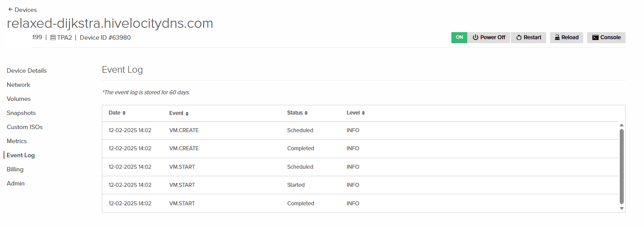Open the device Console
The height and width of the screenshot is (226, 644).
pos(606,37)
